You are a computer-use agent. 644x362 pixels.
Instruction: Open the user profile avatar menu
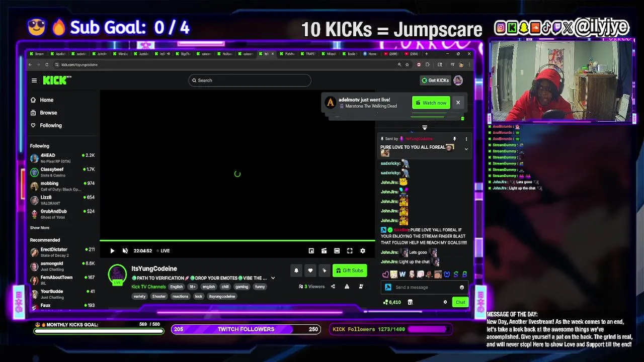pyautogui.click(x=458, y=80)
